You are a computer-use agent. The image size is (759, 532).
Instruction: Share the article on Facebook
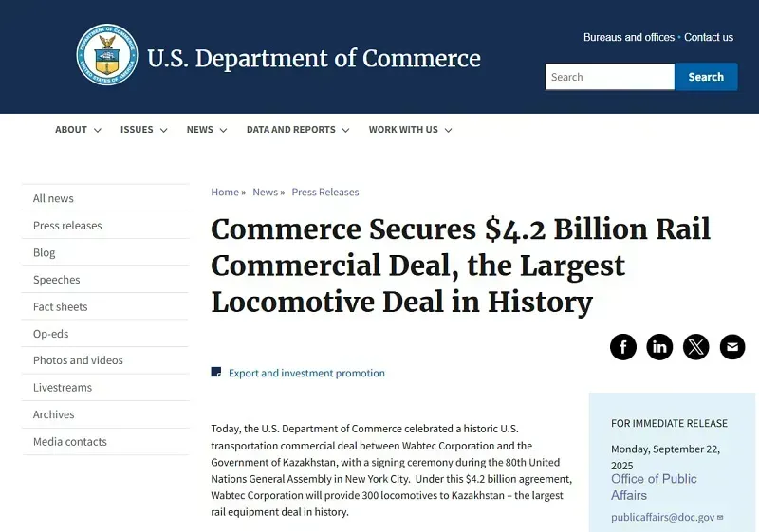(623, 347)
